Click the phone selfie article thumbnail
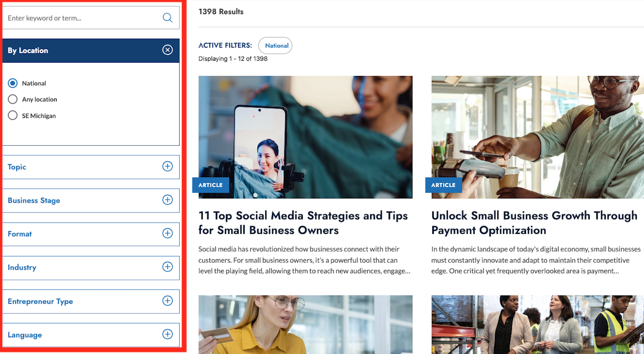 point(305,137)
